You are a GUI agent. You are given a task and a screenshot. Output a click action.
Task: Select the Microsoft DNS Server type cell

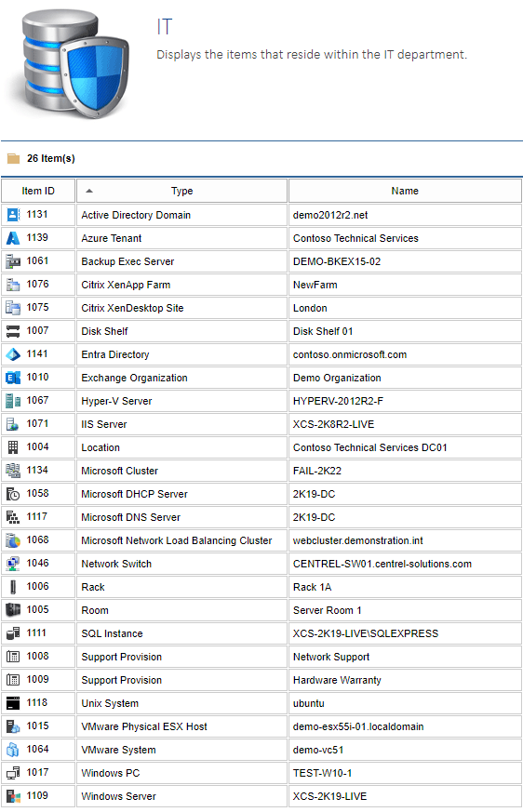182,517
